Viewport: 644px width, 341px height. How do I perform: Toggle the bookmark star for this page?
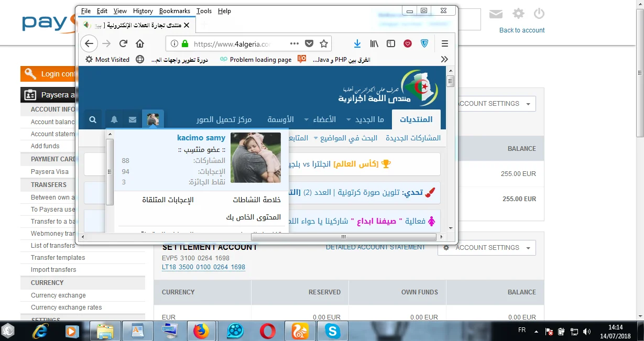(324, 44)
